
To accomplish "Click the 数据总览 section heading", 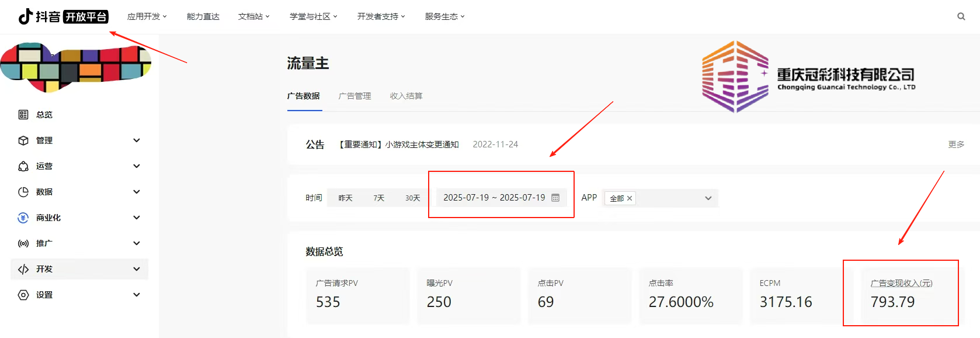I will pyautogui.click(x=324, y=251).
